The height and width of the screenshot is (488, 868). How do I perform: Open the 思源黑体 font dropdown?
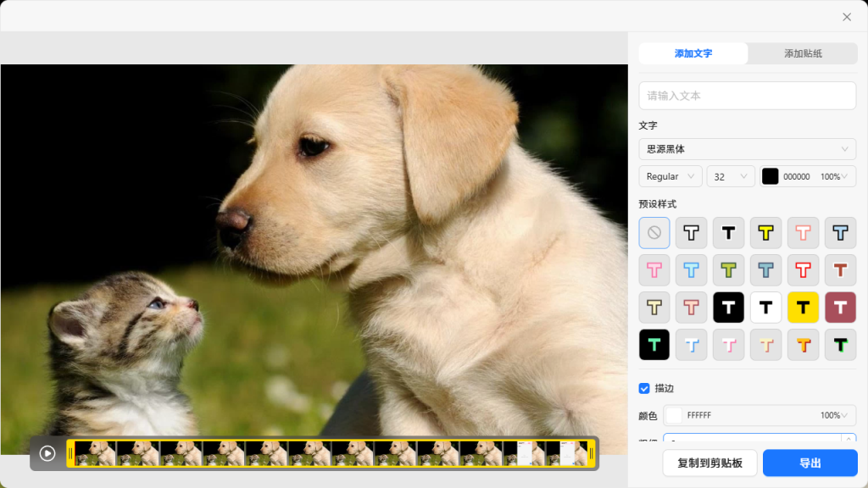tap(747, 149)
